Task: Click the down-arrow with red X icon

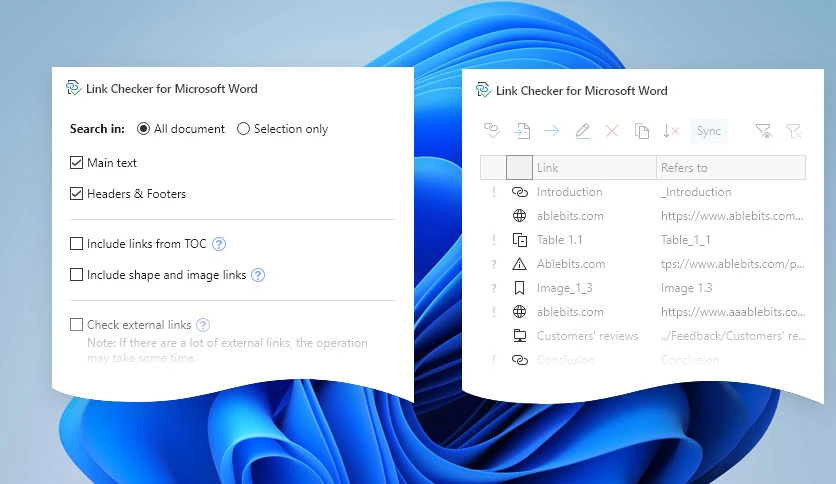Action: pyautogui.click(x=671, y=131)
